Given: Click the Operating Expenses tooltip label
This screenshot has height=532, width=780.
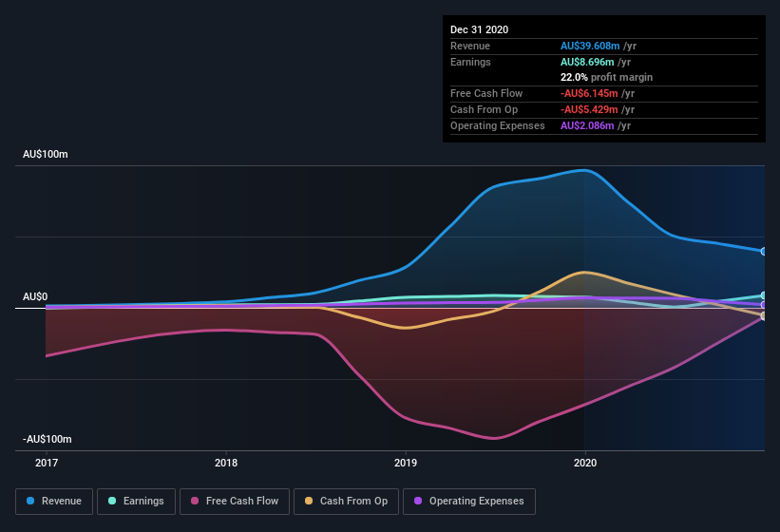Looking at the screenshot, I should pos(498,125).
